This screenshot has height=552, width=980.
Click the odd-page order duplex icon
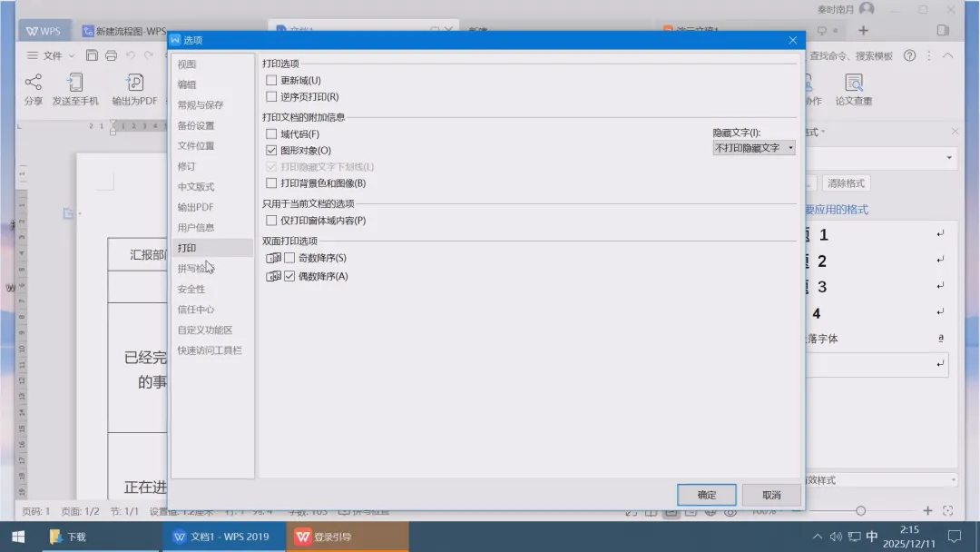(273, 258)
